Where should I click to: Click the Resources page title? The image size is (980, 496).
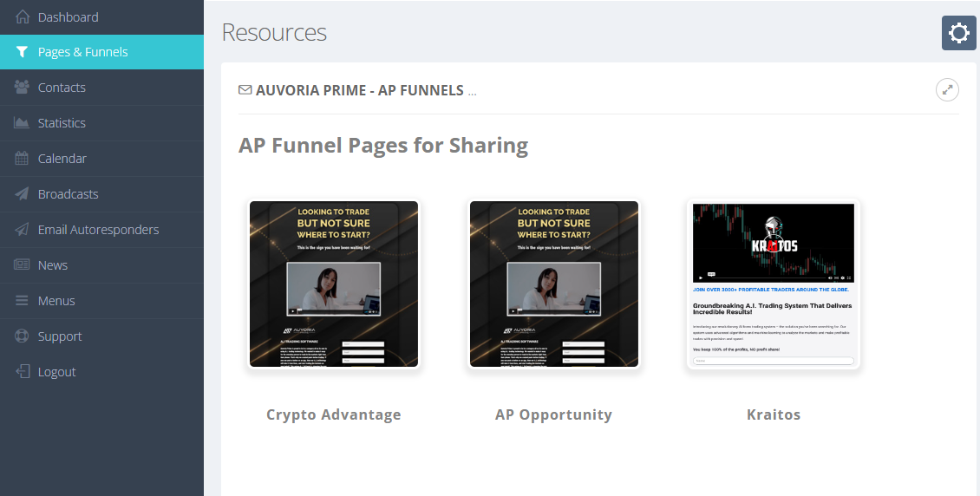point(274,32)
